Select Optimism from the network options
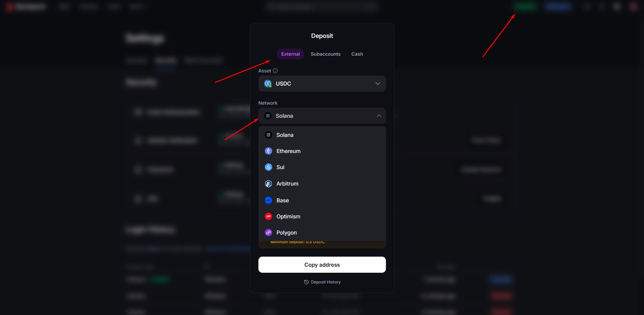This screenshot has width=644, height=315. tap(288, 216)
